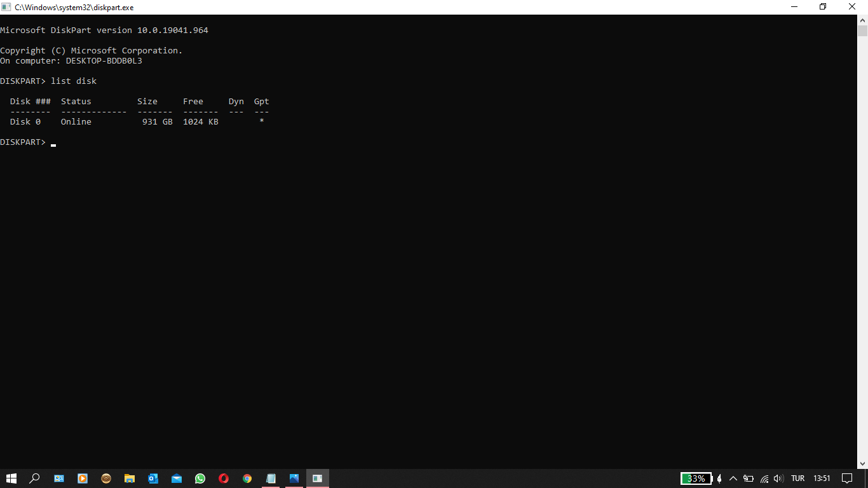Viewport: 868px width, 488px height.
Task: Launch Google Chrome from the taskbar
Action: (x=247, y=478)
